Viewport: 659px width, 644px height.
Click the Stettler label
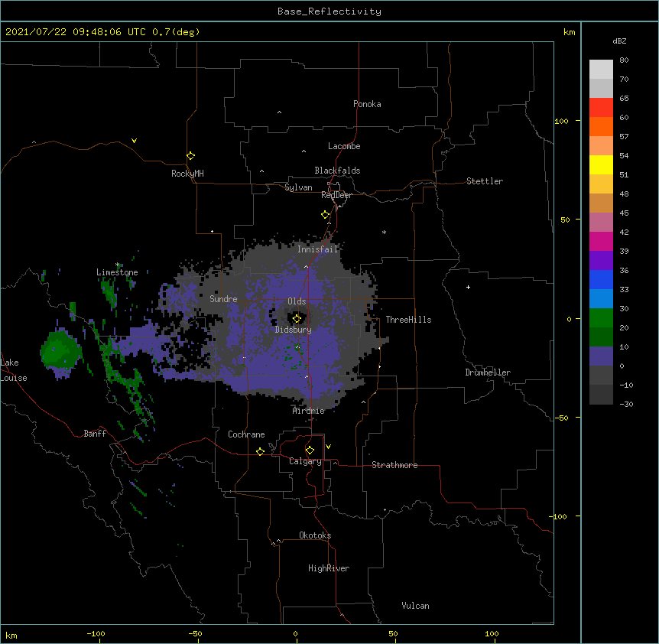coord(485,181)
